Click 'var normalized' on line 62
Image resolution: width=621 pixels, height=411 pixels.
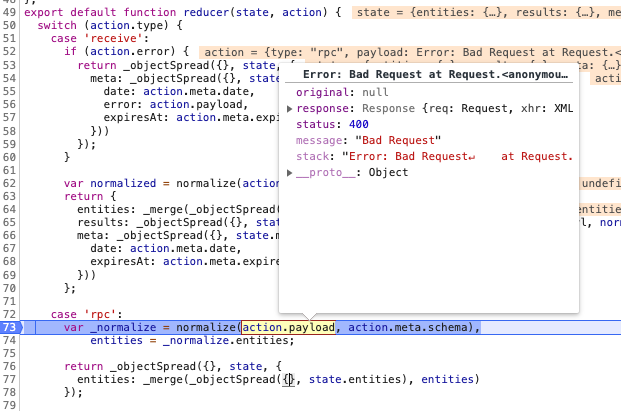[110, 183]
